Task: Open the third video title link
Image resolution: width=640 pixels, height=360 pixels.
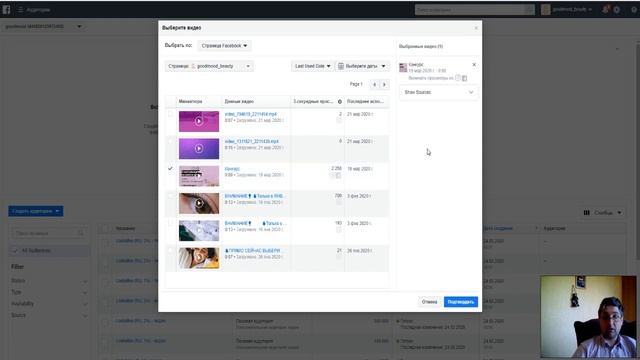Action: click(x=232, y=169)
